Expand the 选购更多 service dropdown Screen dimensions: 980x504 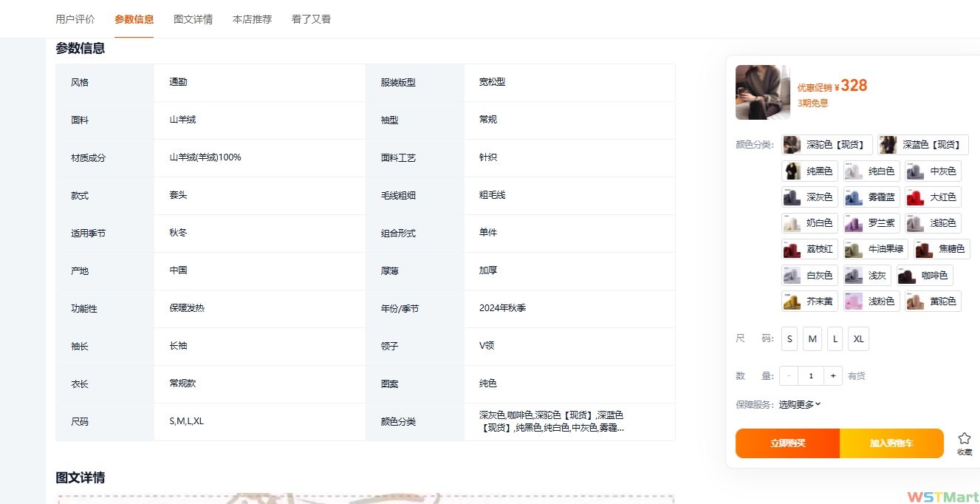(x=800, y=404)
